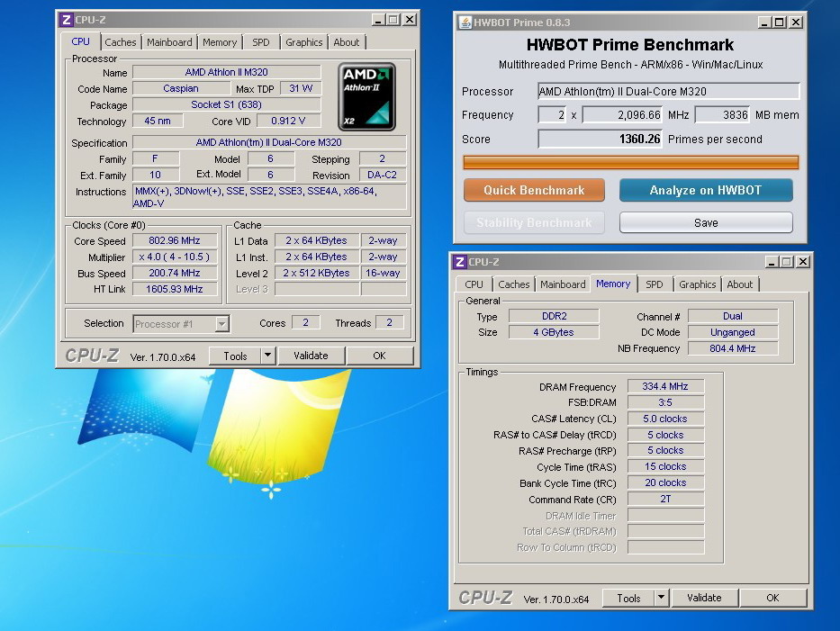Click the FSB:DRAM ratio value 3:5

(665, 402)
